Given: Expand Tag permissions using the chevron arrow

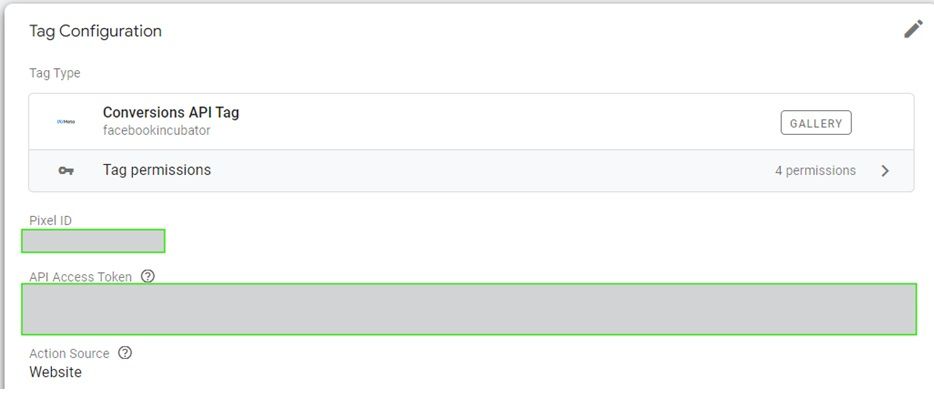Looking at the screenshot, I should click(885, 171).
